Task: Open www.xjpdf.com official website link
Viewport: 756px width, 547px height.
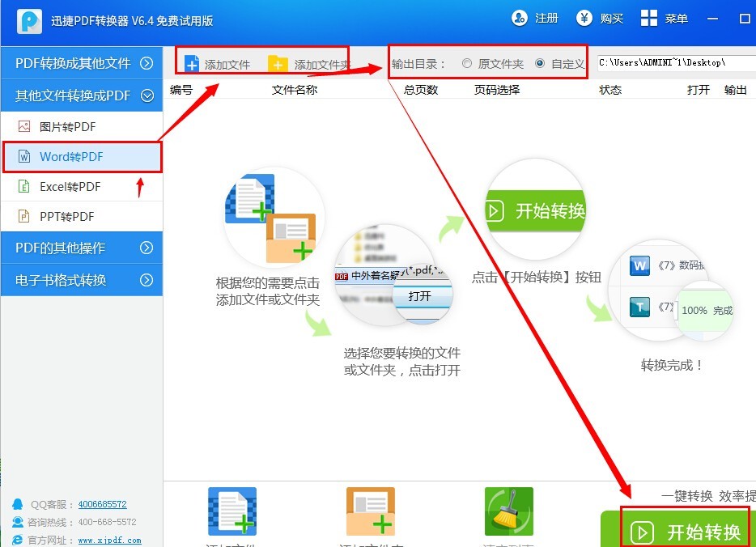Action: coord(109,541)
